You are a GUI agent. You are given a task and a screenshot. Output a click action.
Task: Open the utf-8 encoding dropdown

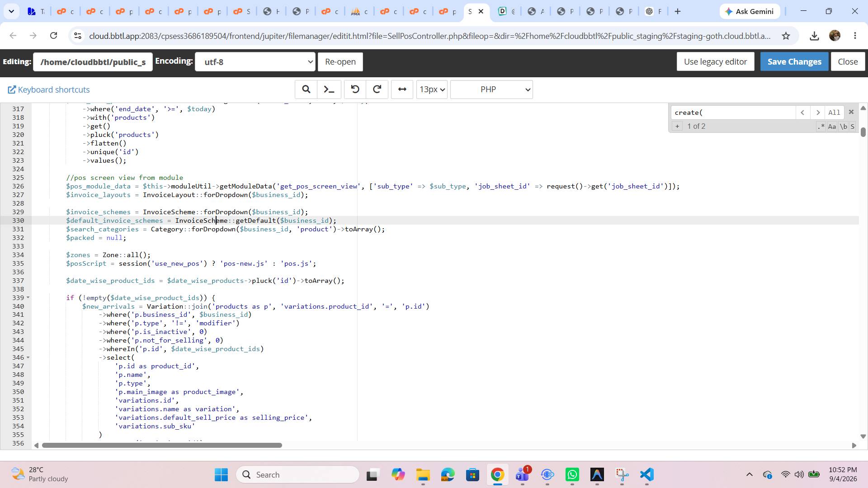(255, 62)
